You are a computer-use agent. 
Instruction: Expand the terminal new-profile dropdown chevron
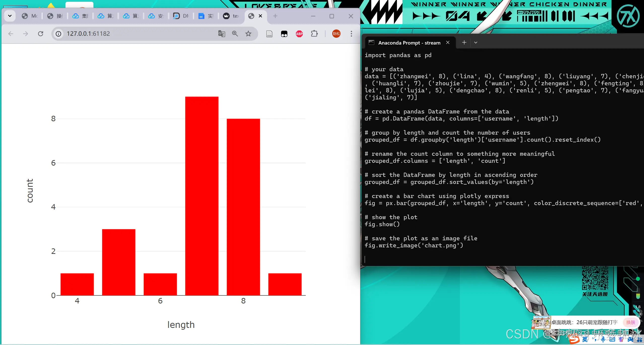point(476,43)
